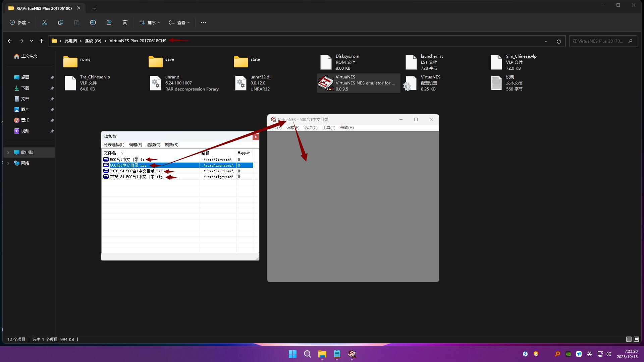The width and height of the screenshot is (644, 362).
Task: Open Windows Start menu on taskbar
Action: click(292, 354)
